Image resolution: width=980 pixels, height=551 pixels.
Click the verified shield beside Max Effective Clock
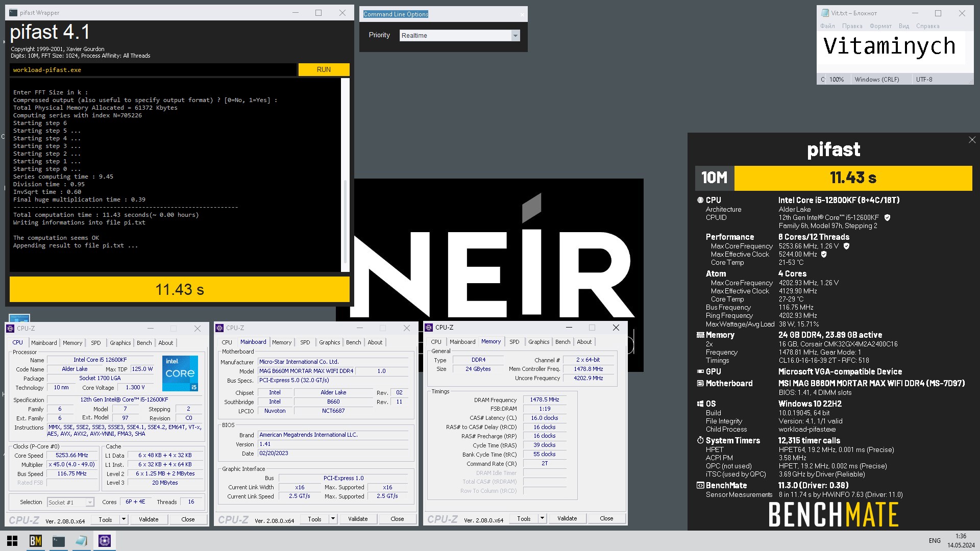coord(823,254)
